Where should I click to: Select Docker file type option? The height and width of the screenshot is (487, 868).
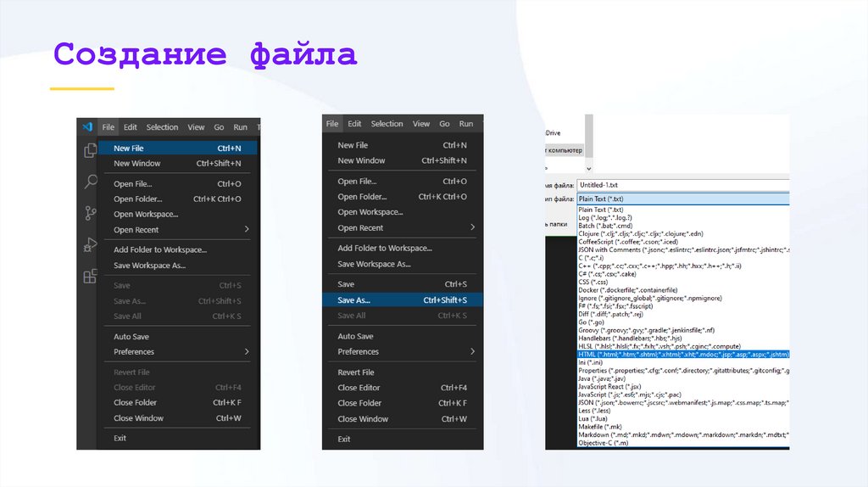(x=683, y=290)
